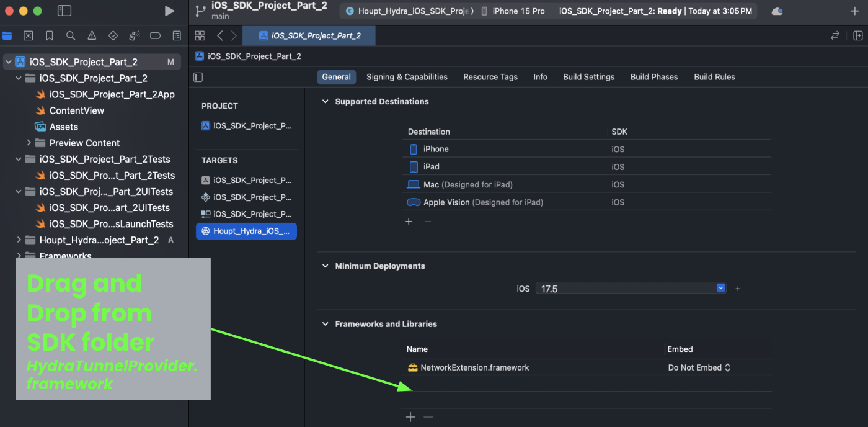Image resolution: width=868 pixels, height=427 pixels.
Task: Open the Find navigator magnifier icon
Action: pos(71,35)
